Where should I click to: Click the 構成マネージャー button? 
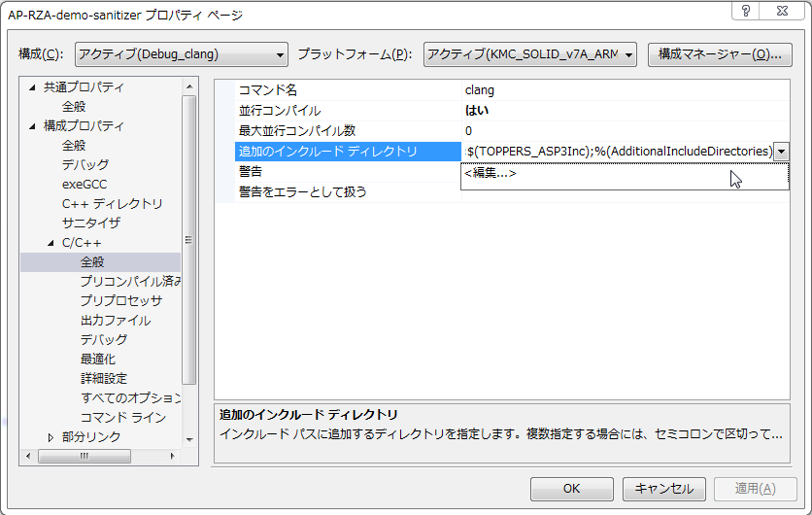point(720,53)
